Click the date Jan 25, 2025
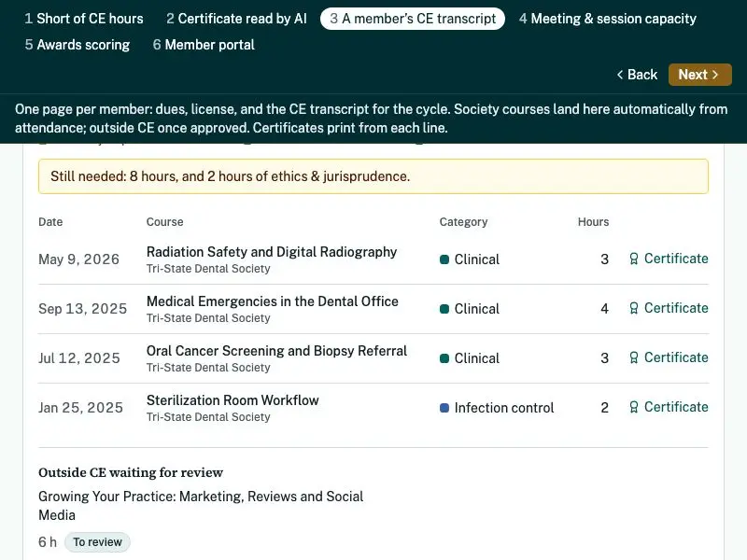The image size is (747, 560). click(x=81, y=408)
